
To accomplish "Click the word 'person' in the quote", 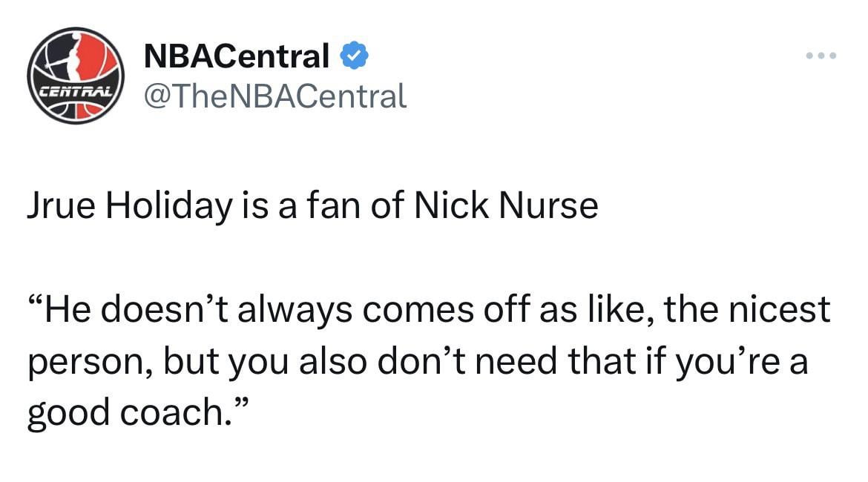I will click(x=82, y=363).
